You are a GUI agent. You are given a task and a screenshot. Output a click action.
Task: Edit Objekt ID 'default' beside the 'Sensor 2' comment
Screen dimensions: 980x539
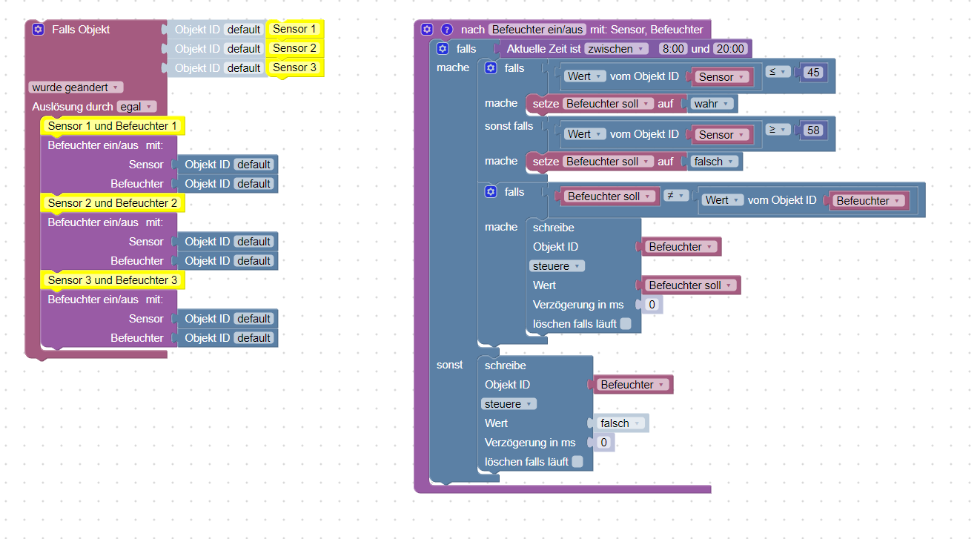coord(243,49)
